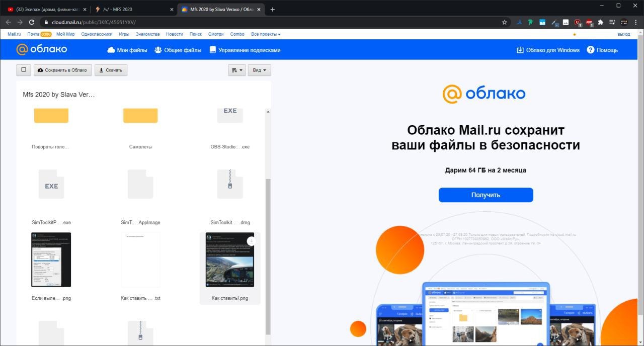Viewport: 644px width, 346px height.
Task: Click download icon on Как ставить!.png thumbnail
Action: pos(251,241)
